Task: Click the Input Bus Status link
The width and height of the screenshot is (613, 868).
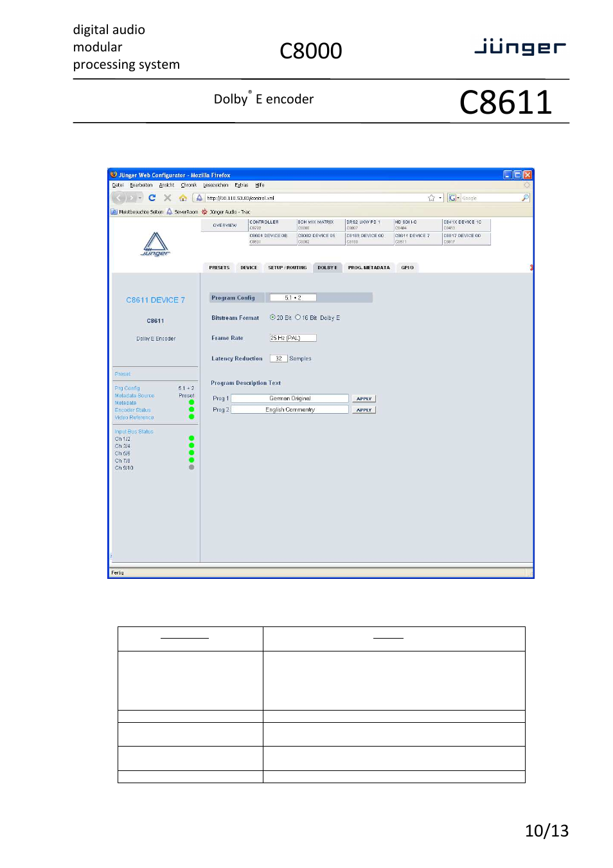Action: click(134, 432)
